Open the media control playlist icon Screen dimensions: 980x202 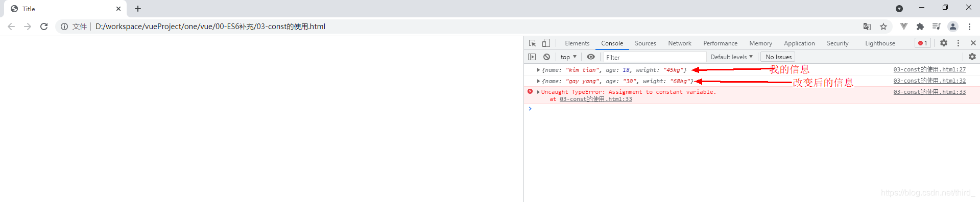[936, 27]
